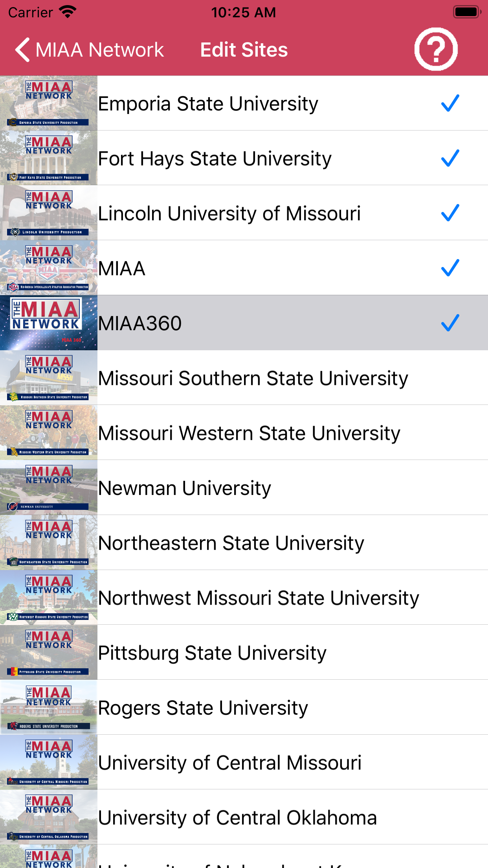
Task: Select Missouri Southern State University row
Action: (x=253, y=378)
